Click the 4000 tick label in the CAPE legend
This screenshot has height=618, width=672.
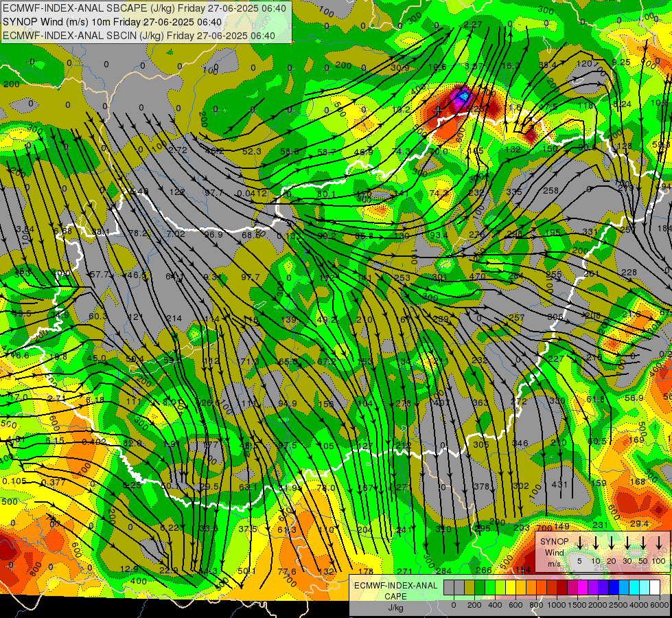(640, 605)
